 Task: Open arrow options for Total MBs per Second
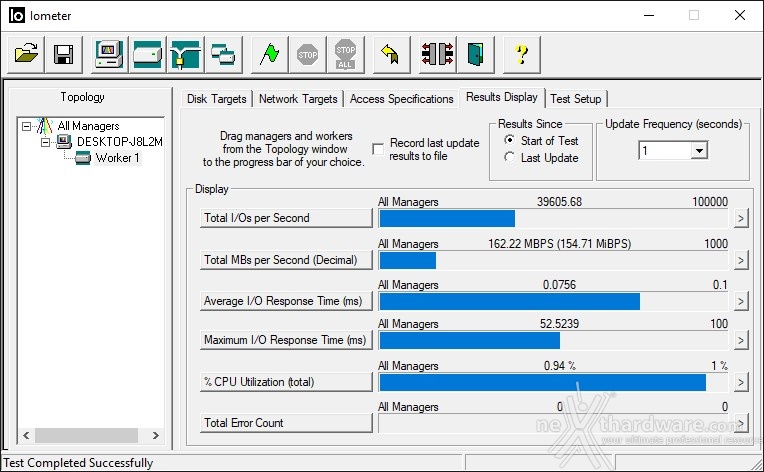[x=741, y=260]
